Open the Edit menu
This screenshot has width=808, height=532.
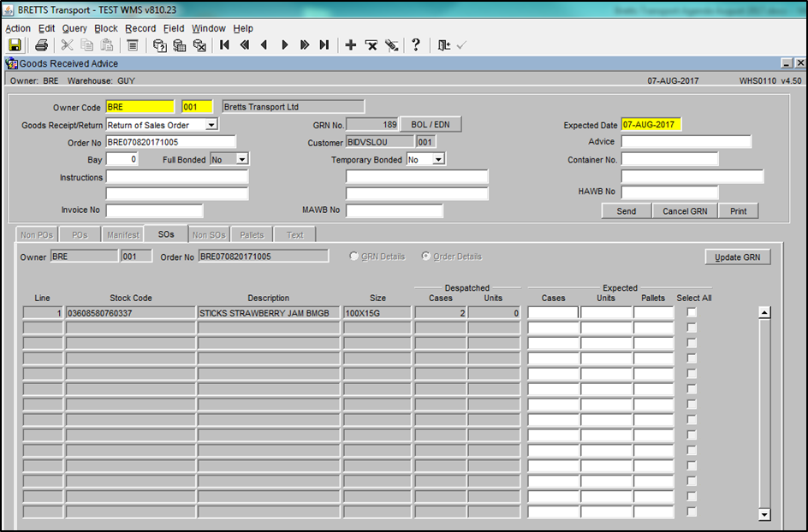coord(46,28)
